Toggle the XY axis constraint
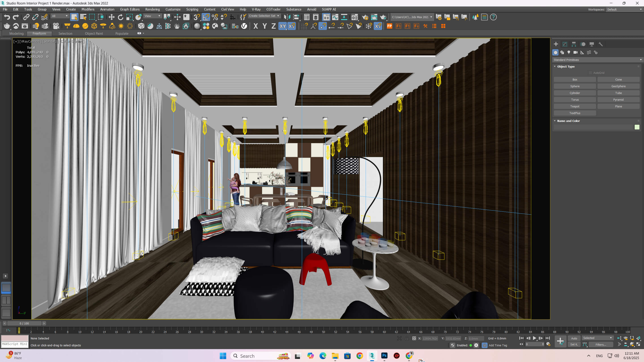 (x=282, y=26)
